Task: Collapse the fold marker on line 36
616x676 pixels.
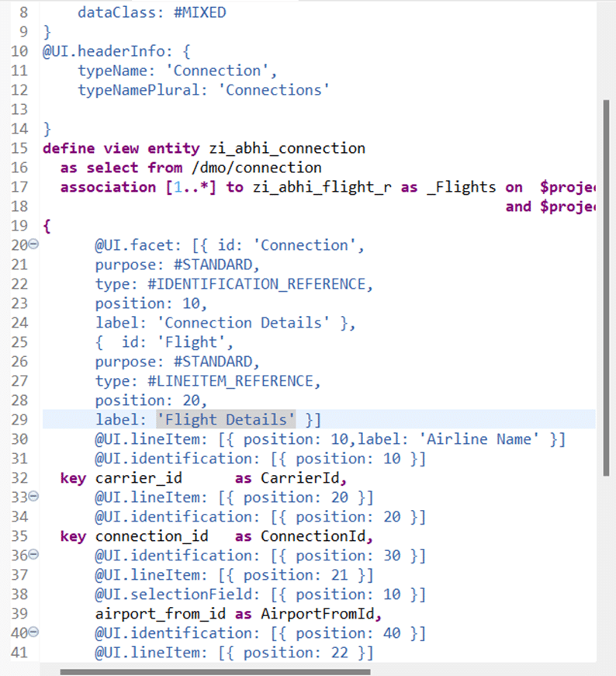Action: point(33,556)
